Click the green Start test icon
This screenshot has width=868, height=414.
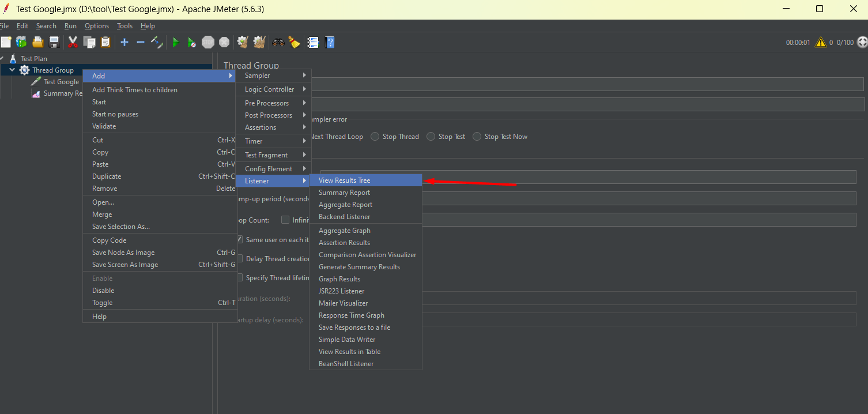[176, 42]
